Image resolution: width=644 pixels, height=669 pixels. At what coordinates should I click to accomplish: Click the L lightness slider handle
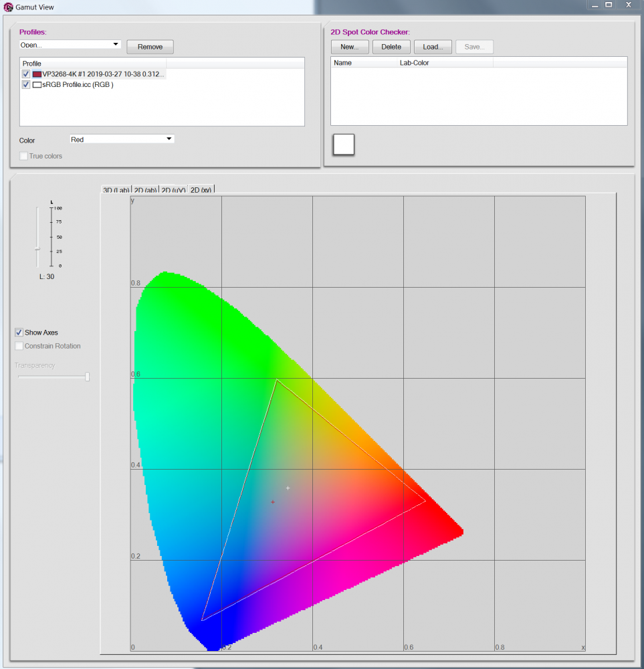click(x=37, y=248)
